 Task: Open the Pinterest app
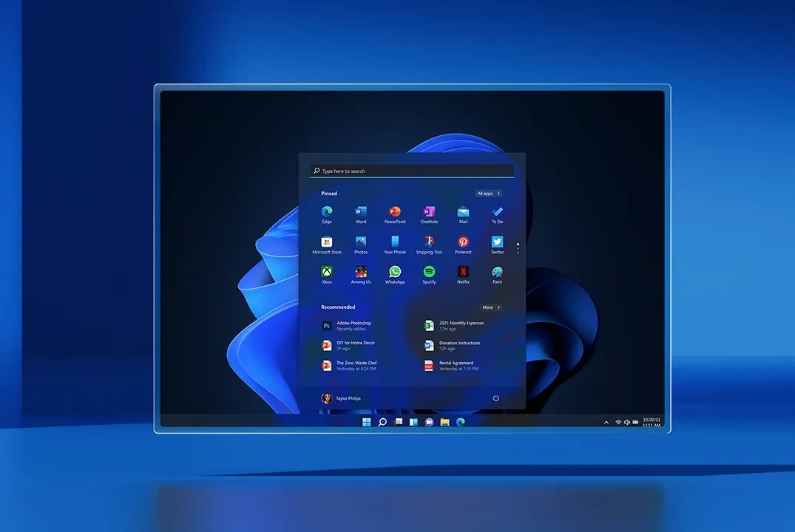tap(463, 245)
